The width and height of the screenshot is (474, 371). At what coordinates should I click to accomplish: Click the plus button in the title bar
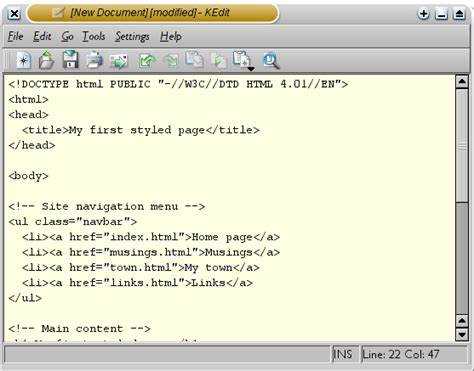pyautogui.click(x=424, y=14)
